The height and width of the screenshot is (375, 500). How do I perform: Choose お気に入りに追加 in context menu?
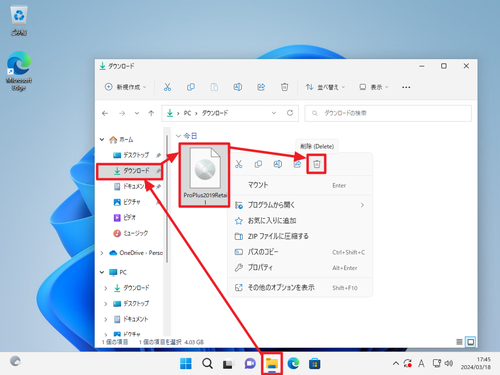(x=300, y=221)
